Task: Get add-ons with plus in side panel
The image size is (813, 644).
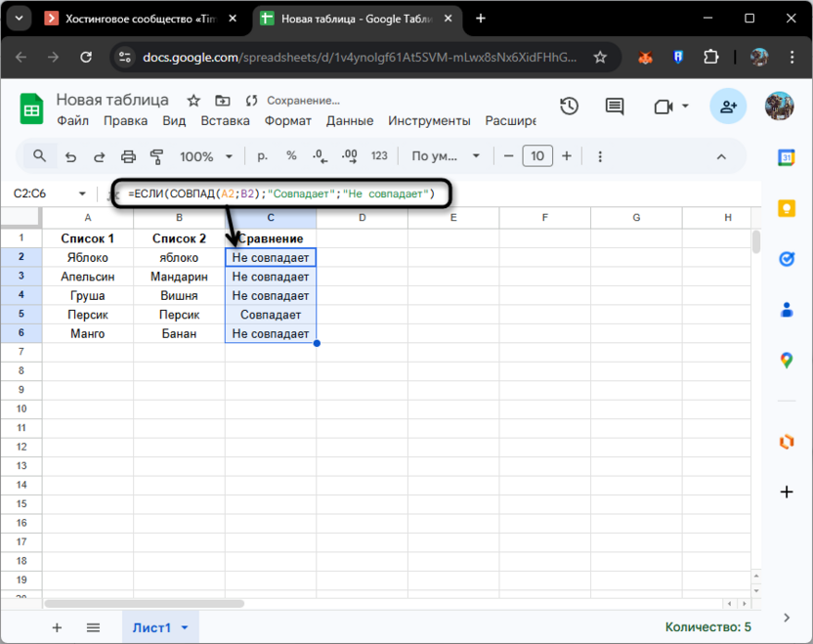Action: [787, 492]
